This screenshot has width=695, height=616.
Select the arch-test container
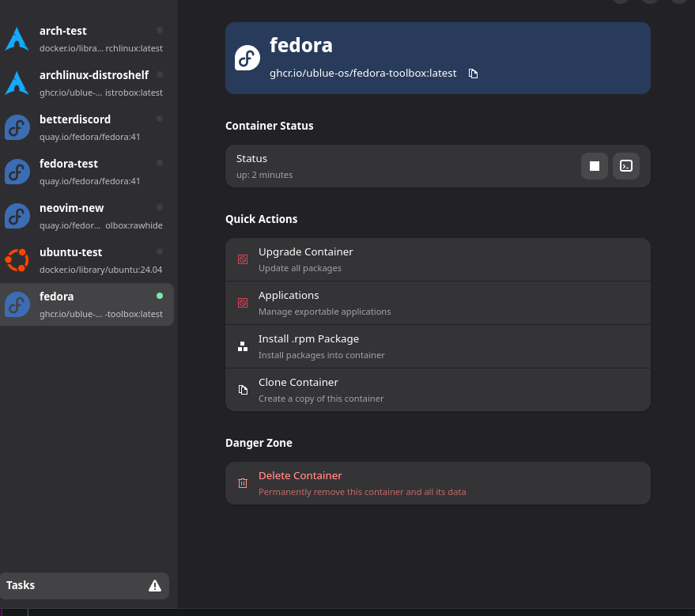click(x=85, y=39)
